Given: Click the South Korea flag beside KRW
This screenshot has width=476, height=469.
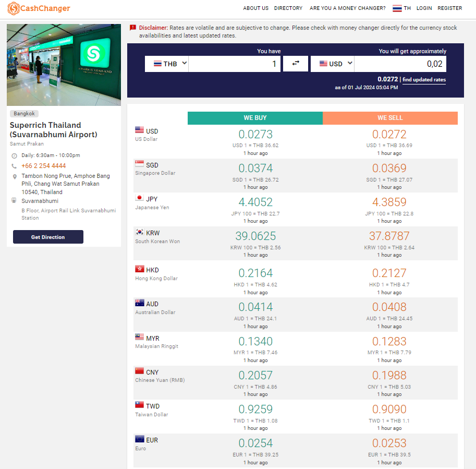Looking at the screenshot, I should 139,233.
